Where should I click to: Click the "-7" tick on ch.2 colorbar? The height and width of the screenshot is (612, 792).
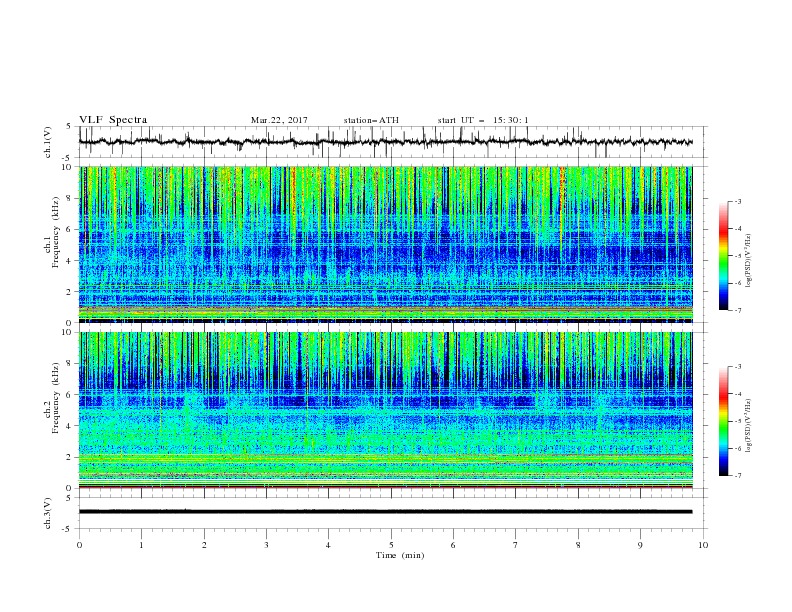coord(738,476)
